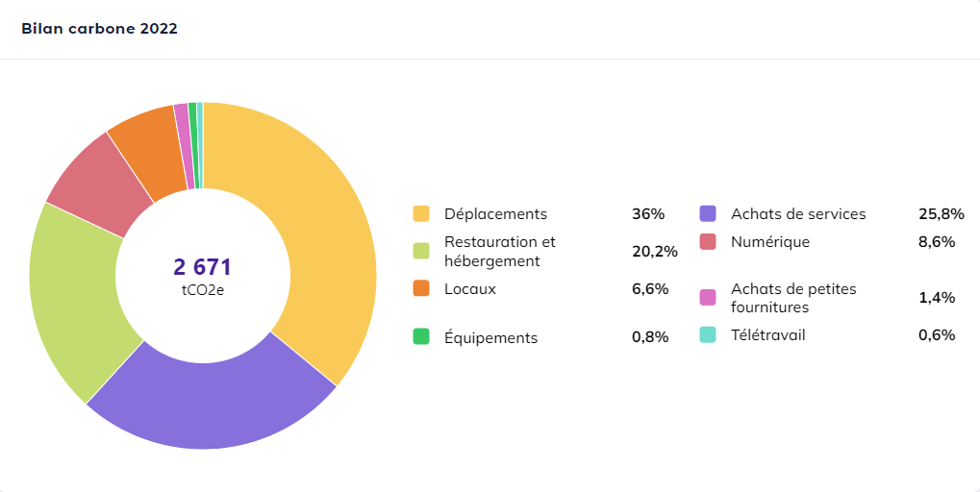The image size is (980, 492).
Task: Click the 36% value for Déplacements
Action: pyautogui.click(x=648, y=213)
